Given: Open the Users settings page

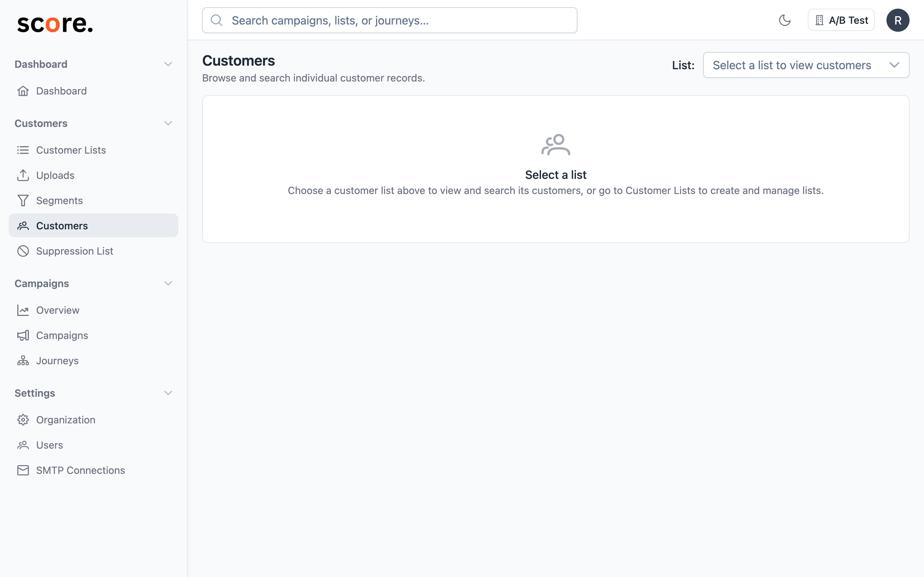Looking at the screenshot, I should click(x=50, y=445).
